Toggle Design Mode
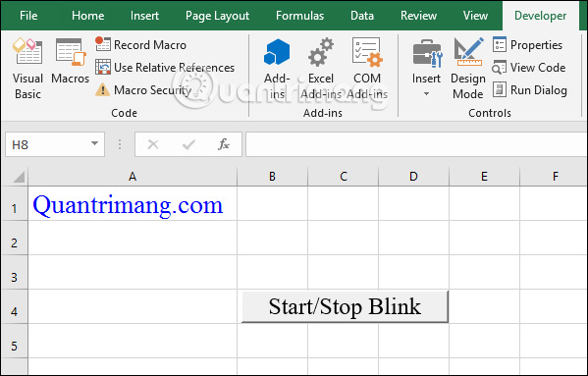 468,68
